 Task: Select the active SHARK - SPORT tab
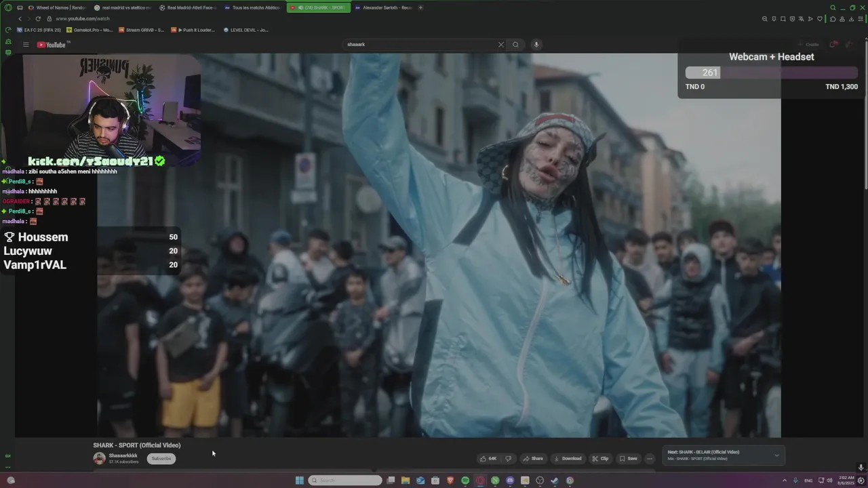(x=318, y=7)
